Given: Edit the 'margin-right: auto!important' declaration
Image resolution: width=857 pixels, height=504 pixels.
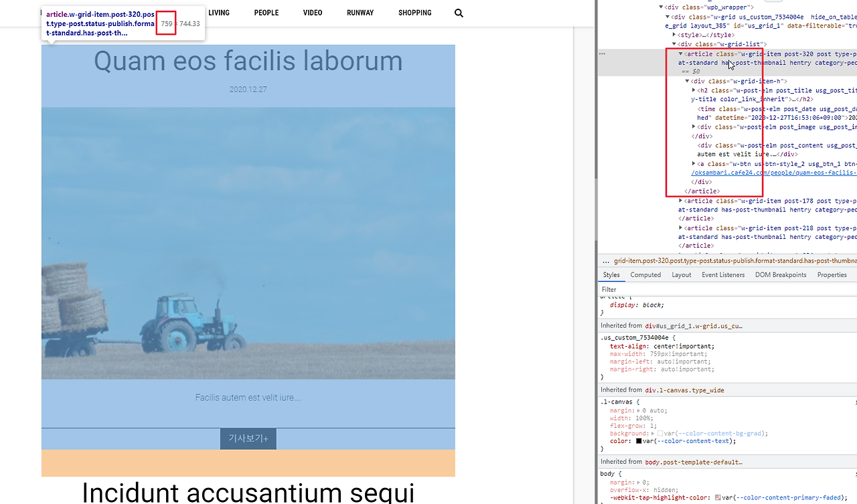Looking at the screenshot, I should pyautogui.click(x=663, y=369).
